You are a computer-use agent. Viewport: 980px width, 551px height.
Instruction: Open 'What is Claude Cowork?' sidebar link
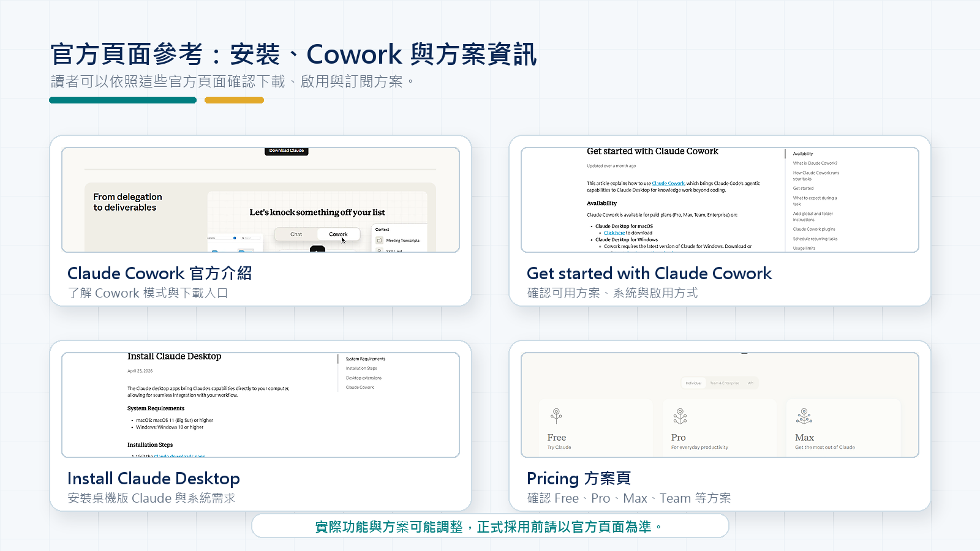[815, 163]
